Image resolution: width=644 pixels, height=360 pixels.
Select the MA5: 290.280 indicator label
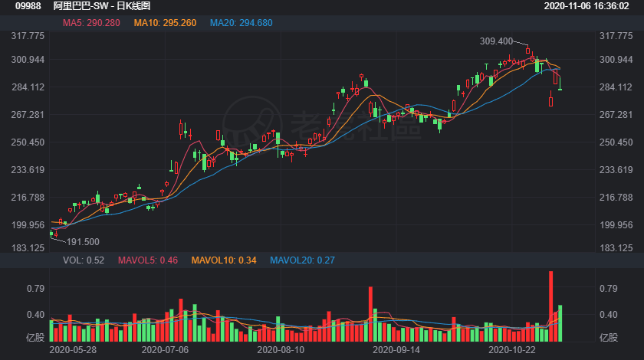pyautogui.click(x=91, y=23)
